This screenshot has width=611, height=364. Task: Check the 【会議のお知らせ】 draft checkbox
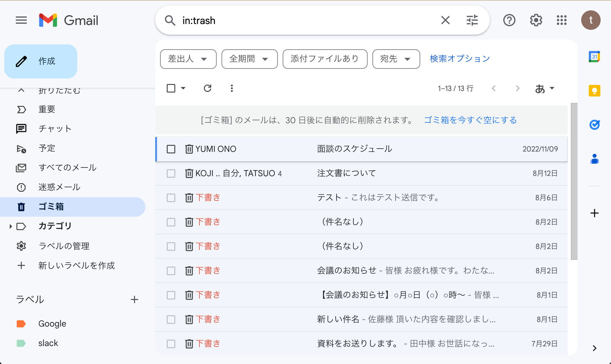coord(171,295)
